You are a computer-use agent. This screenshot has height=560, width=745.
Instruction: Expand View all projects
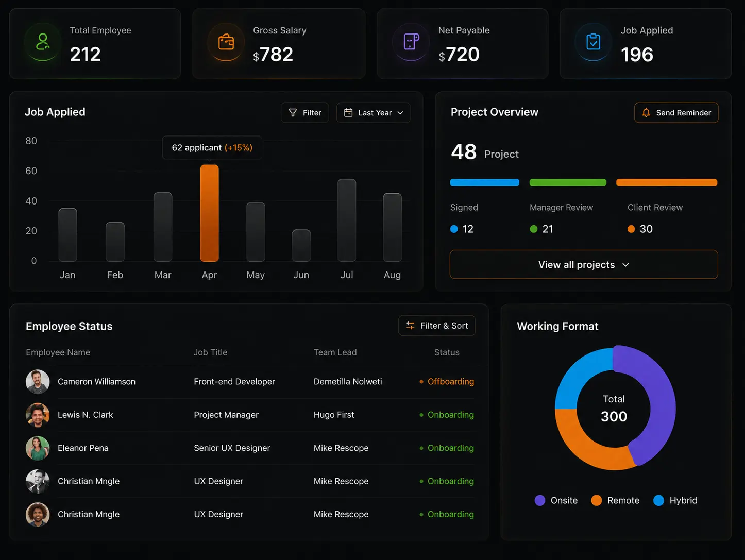click(584, 265)
